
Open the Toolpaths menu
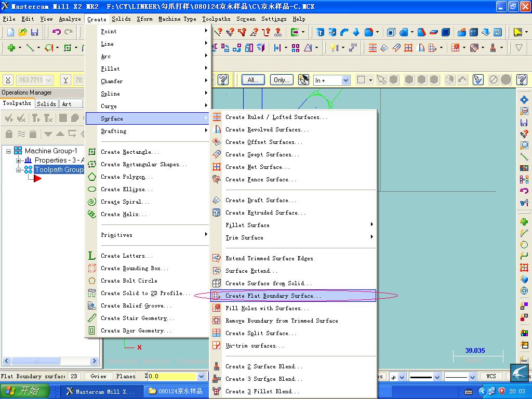tap(216, 19)
